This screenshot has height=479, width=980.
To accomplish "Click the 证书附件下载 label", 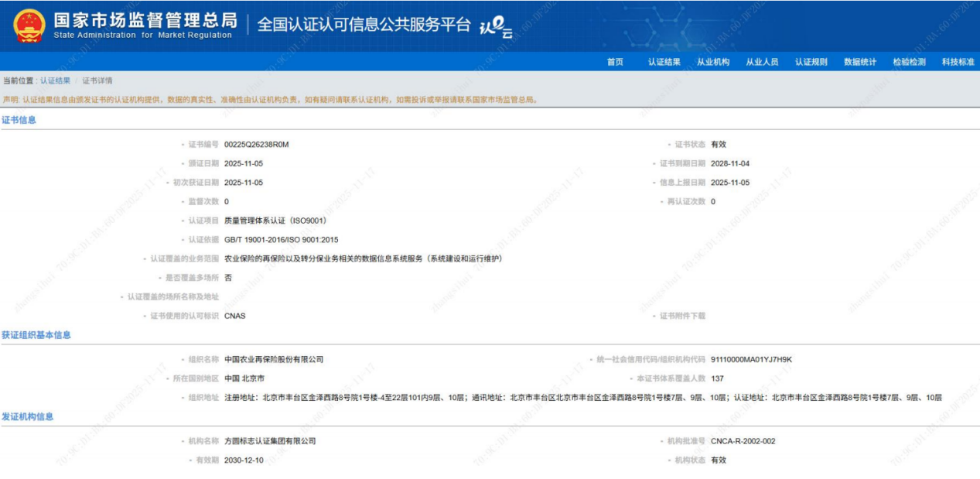I will click(x=682, y=316).
